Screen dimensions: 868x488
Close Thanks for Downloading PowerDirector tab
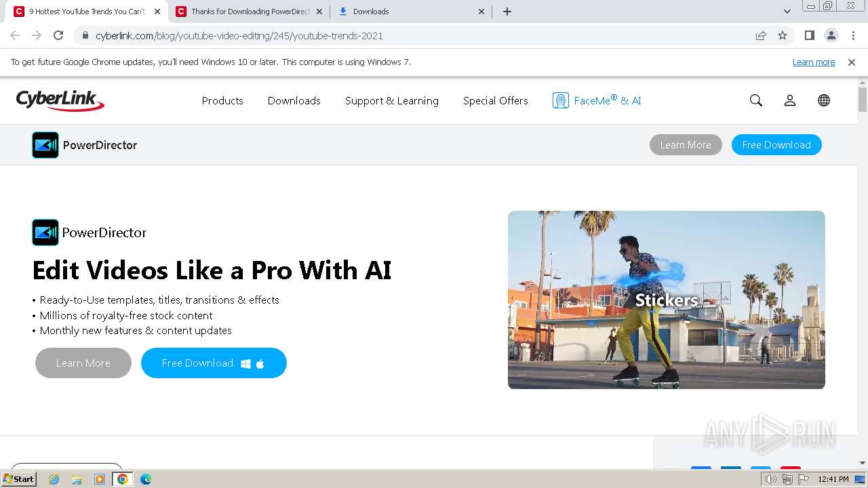pos(319,12)
